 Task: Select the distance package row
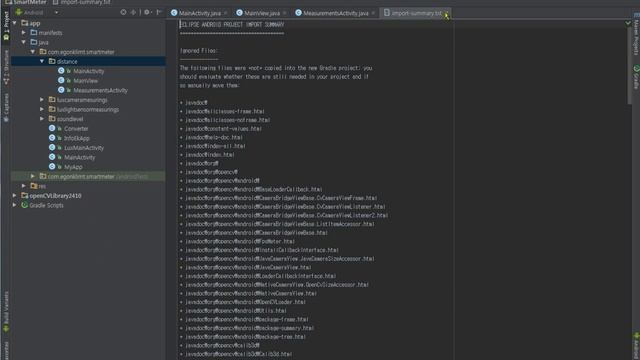click(88, 61)
